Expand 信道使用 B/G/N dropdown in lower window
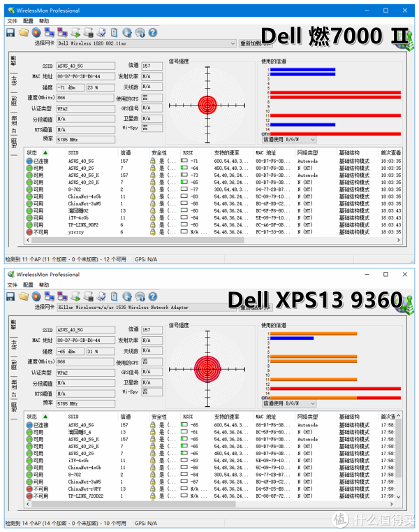The width and height of the screenshot is (419, 532). click(x=289, y=403)
